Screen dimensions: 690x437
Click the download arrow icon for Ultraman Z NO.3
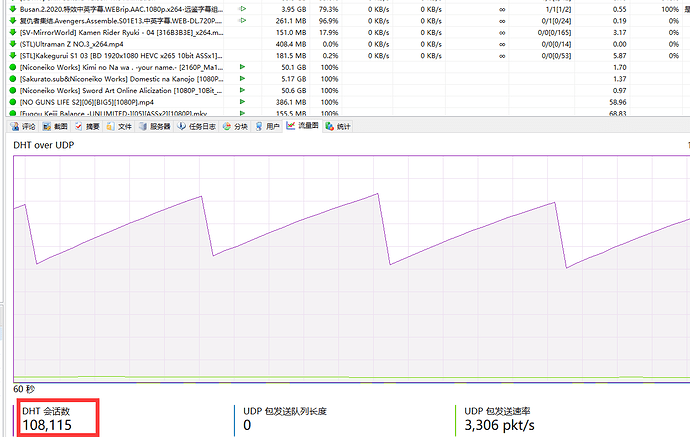tap(13, 44)
